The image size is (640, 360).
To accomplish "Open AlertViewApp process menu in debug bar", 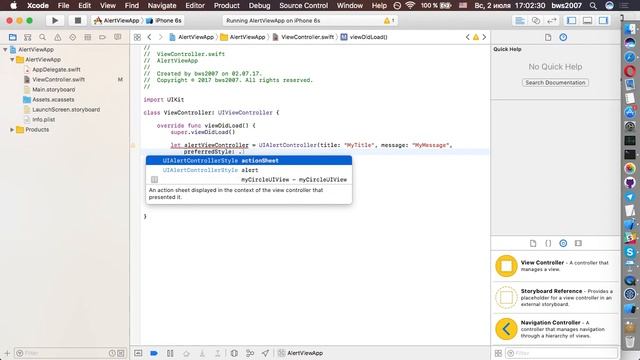I will coord(300,353).
